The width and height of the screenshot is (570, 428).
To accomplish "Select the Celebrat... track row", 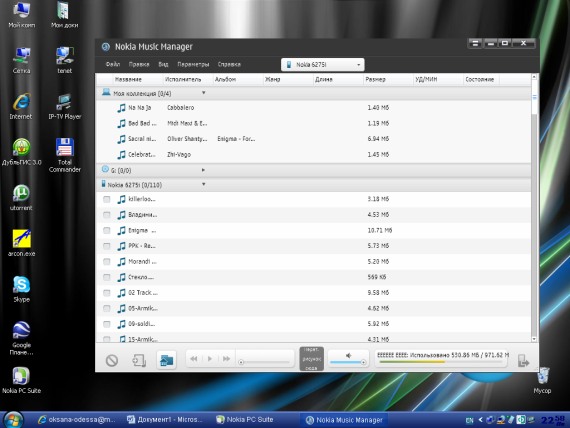I will 313,155.
